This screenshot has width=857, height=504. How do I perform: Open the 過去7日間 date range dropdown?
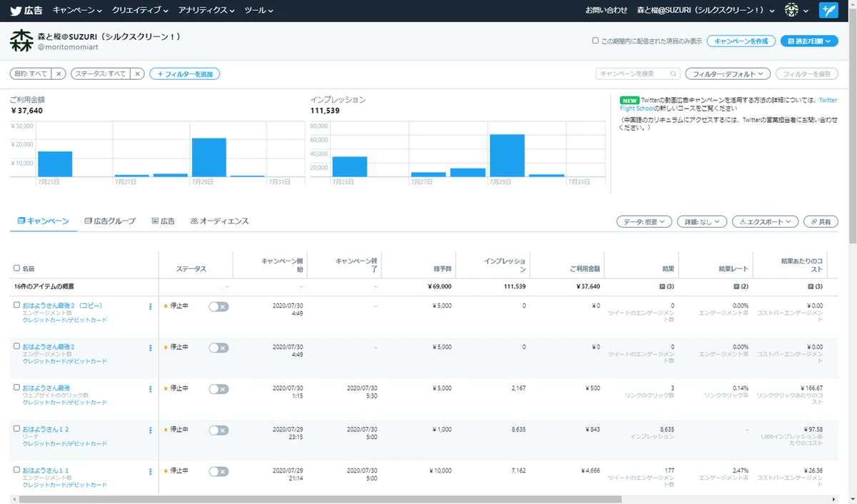click(x=809, y=41)
